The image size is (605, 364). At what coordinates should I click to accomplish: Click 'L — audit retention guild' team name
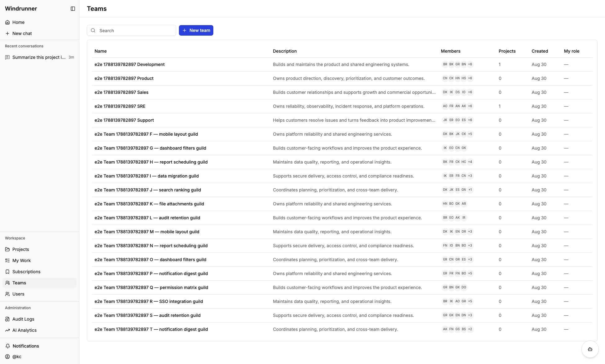pos(147,218)
